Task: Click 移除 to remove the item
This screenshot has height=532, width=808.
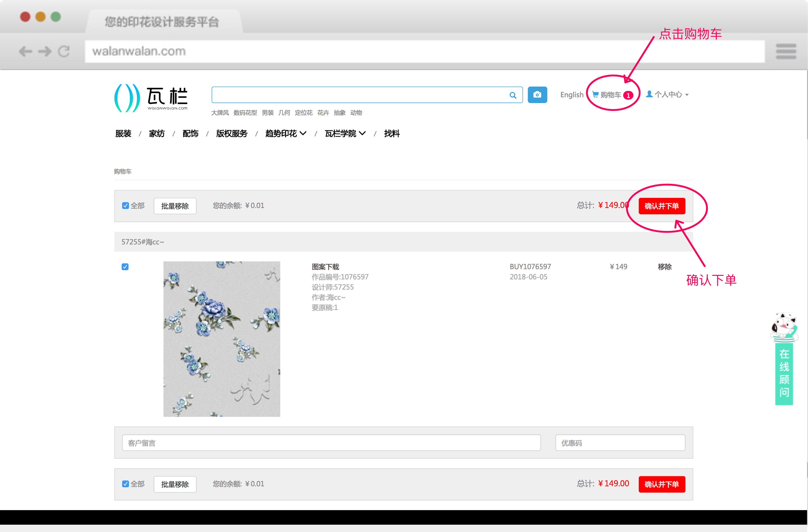Action: click(665, 267)
